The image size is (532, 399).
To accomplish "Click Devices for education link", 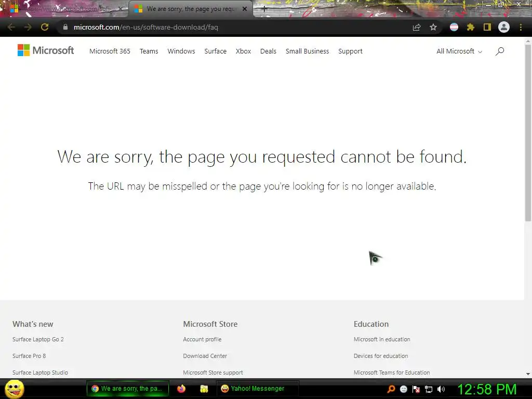I will coord(381,356).
